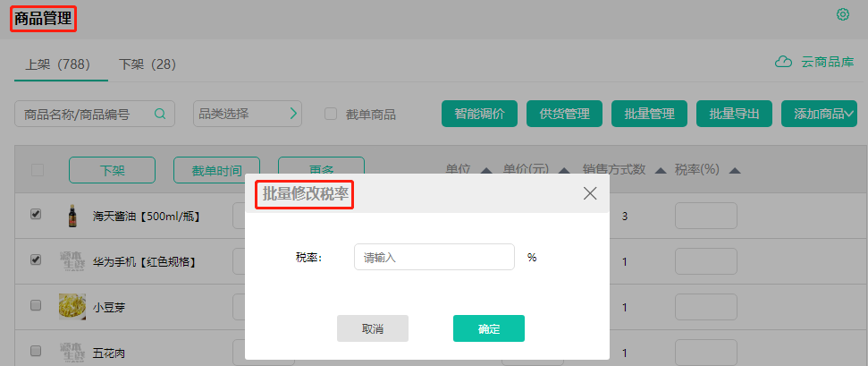
Task: Click 五花肉 product name
Action: click(x=109, y=353)
